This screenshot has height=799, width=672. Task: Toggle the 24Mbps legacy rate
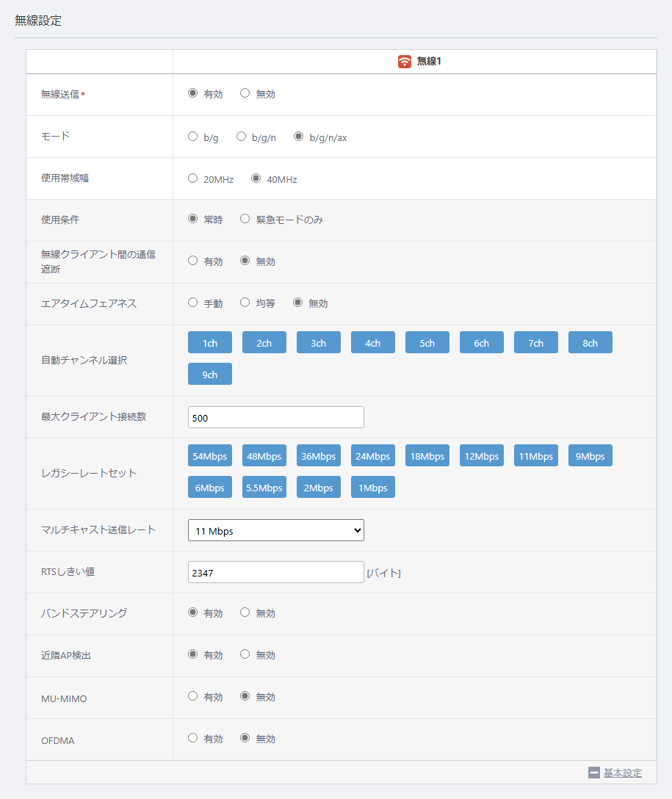click(x=373, y=455)
